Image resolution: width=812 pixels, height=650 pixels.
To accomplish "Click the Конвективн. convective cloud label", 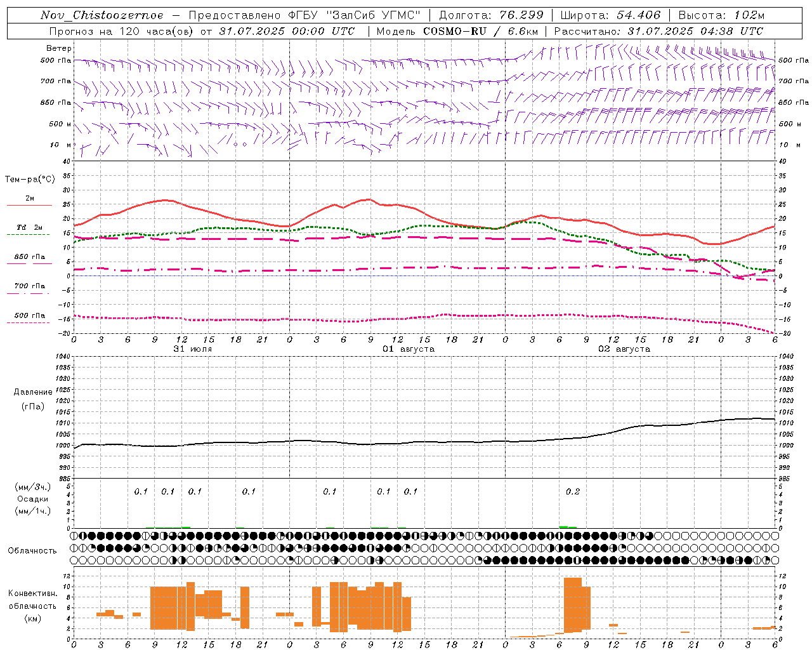I will point(32,594).
